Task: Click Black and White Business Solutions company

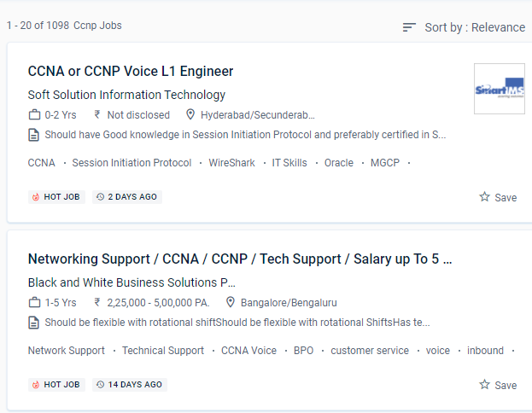Action: click(132, 282)
